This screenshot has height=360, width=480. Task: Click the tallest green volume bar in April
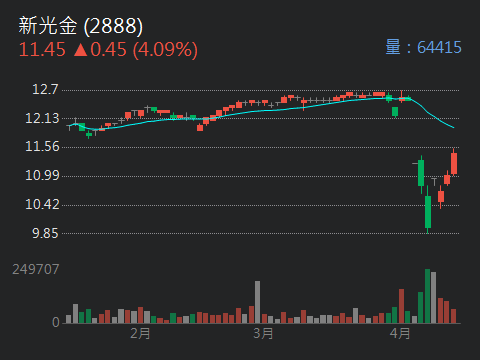(x=428, y=296)
